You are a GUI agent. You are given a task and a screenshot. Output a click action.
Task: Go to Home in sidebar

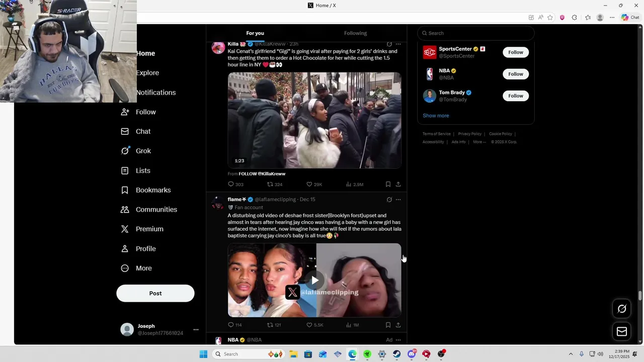click(145, 53)
